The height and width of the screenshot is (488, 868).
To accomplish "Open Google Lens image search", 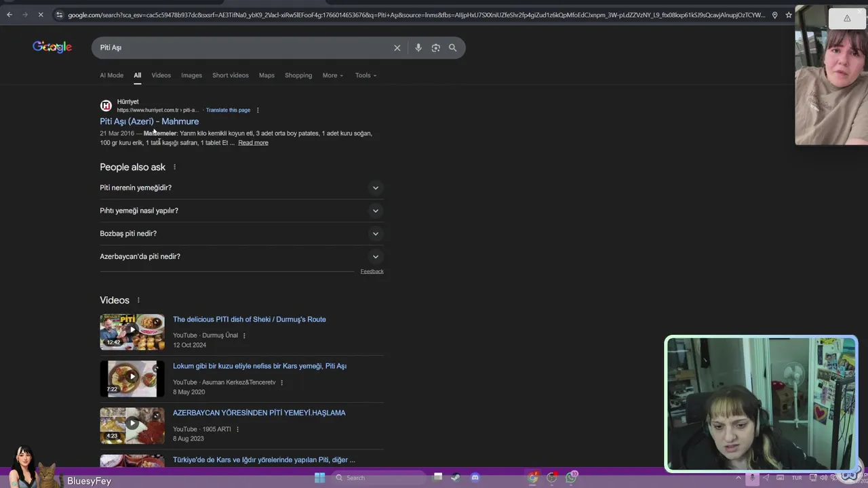I will coord(436,47).
